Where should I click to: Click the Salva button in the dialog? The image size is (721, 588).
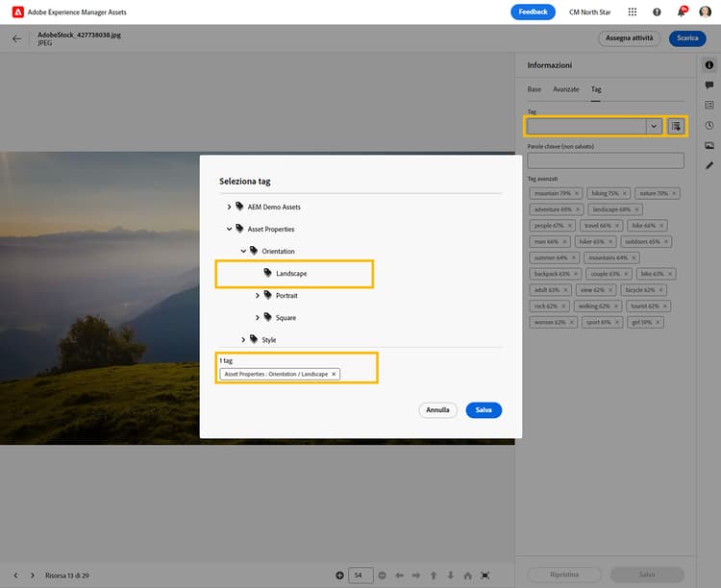(x=484, y=410)
